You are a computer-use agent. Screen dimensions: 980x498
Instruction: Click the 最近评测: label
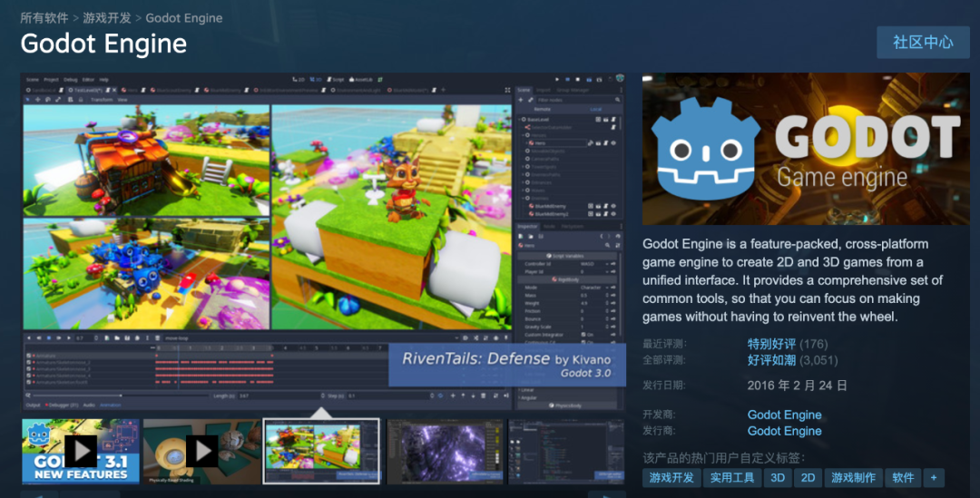(x=664, y=344)
